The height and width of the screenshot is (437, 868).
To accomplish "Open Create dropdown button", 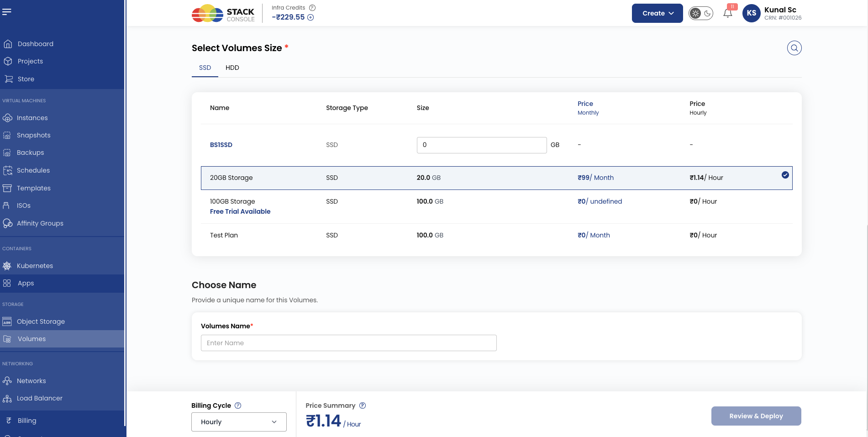I will 658,13.
